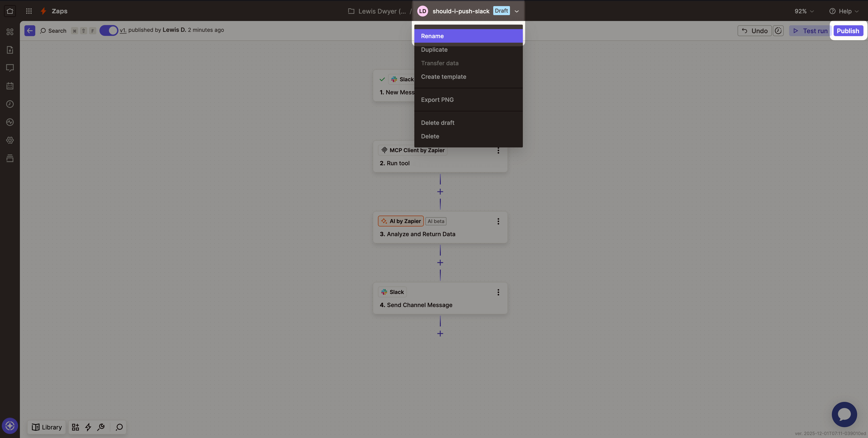The width and height of the screenshot is (868, 438).
Task: Choose Duplicate in the Zap menu
Action: point(434,49)
